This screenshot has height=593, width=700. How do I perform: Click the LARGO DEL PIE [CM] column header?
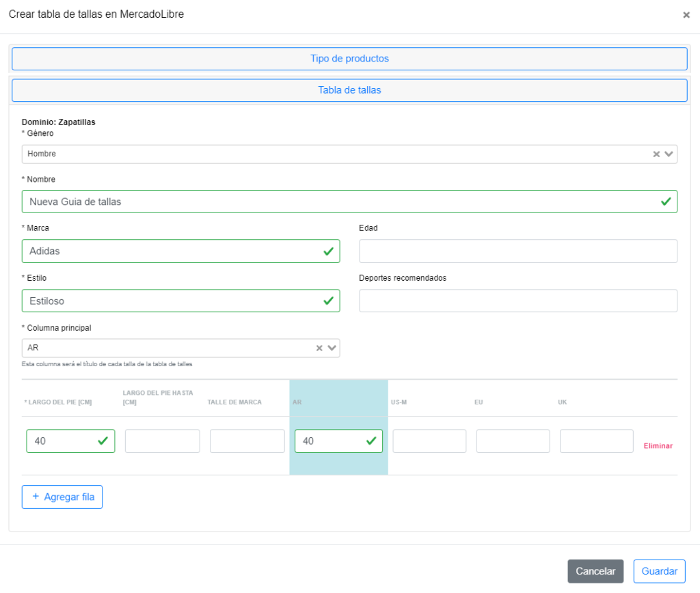point(58,402)
